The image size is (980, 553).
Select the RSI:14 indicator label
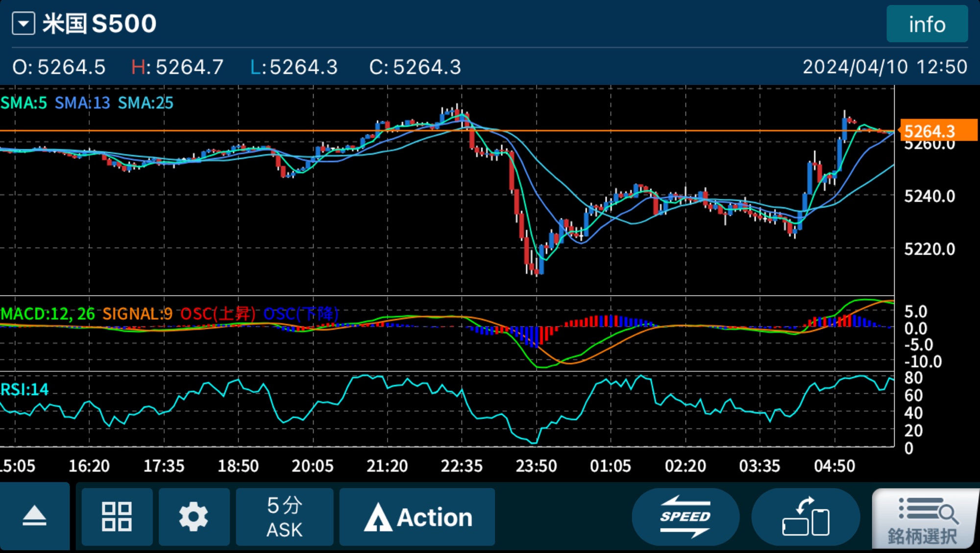tap(24, 389)
